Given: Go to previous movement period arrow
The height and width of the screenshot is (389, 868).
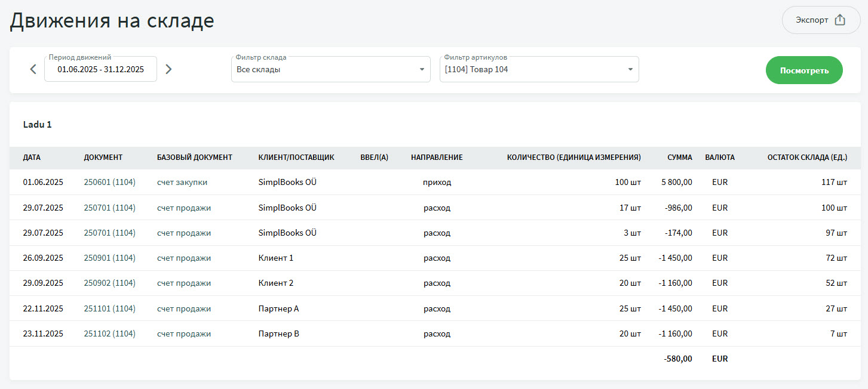Looking at the screenshot, I should point(33,69).
